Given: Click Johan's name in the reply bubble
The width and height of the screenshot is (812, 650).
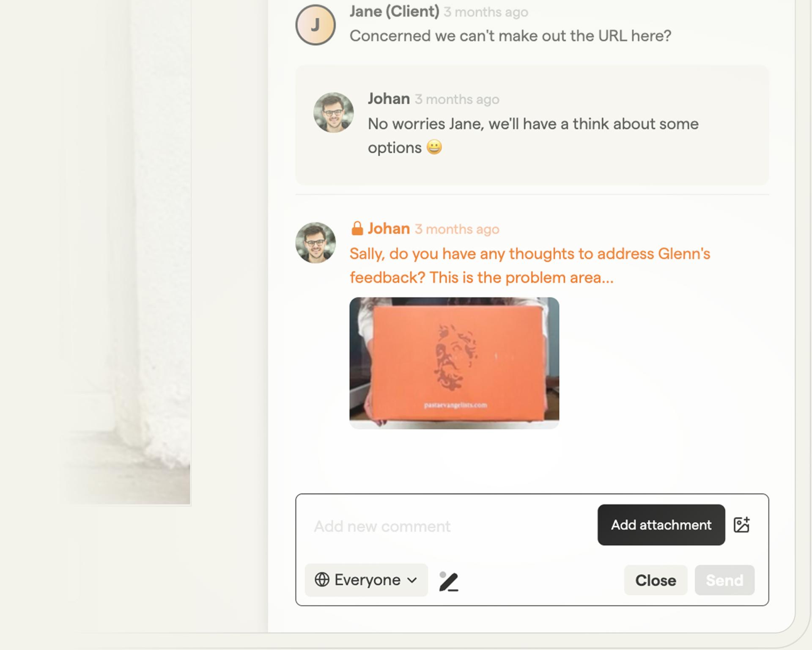Looking at the screenshot, I should (x=389, y=99).
